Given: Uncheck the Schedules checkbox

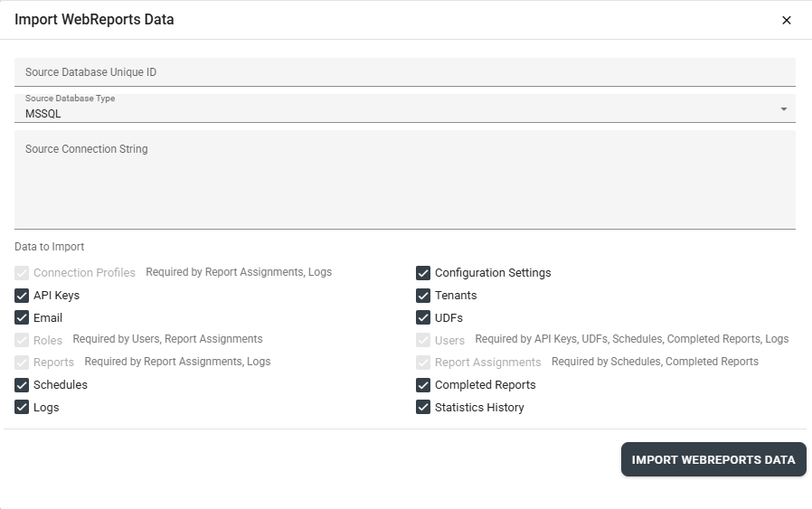Looking at the screenshot, I should tap(22, 385).
